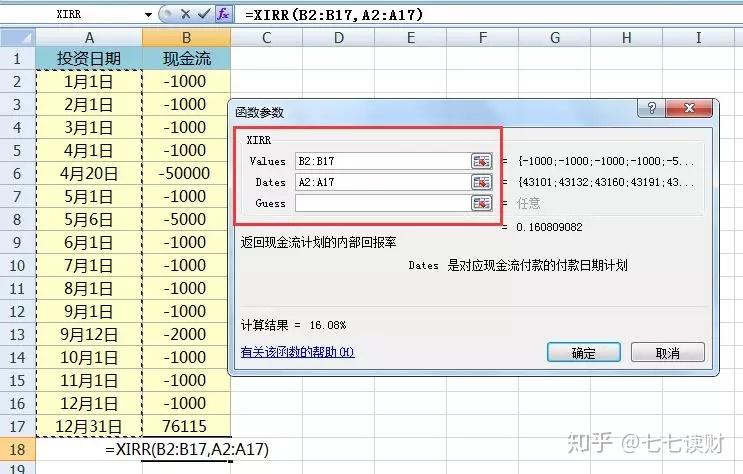Click cell containing 12月1日
743x474 pixels.
point(89,403)
